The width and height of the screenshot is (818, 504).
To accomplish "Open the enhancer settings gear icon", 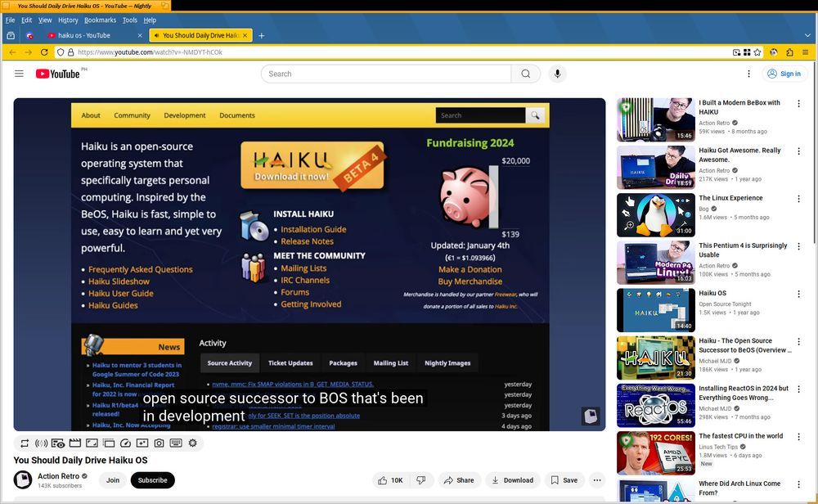I will (x=192, y=443).
